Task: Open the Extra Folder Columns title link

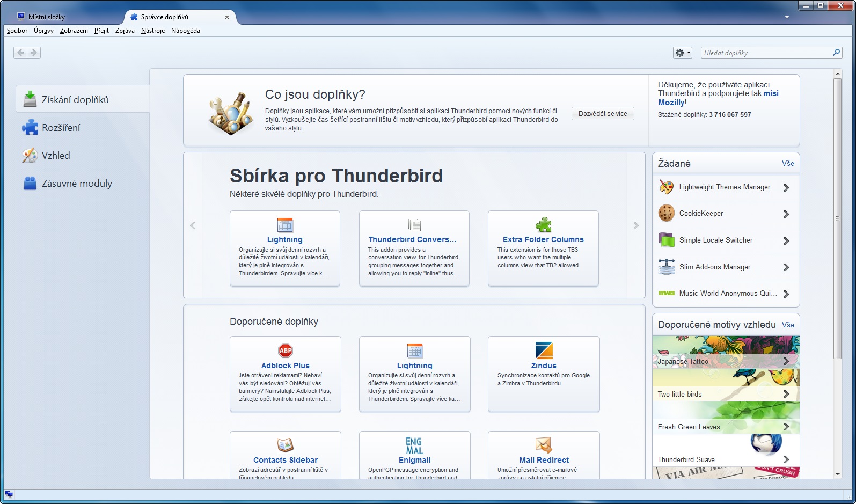Action: coord(543,239)
